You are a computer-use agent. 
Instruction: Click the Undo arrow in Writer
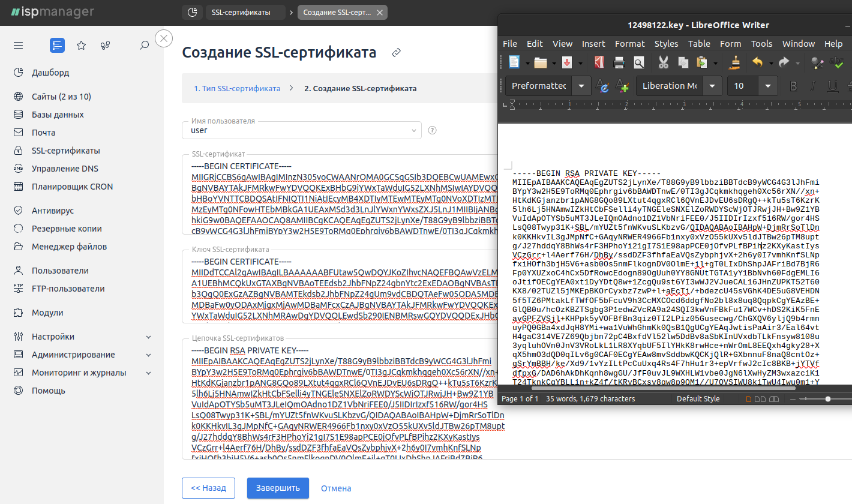tap(758, 62)
